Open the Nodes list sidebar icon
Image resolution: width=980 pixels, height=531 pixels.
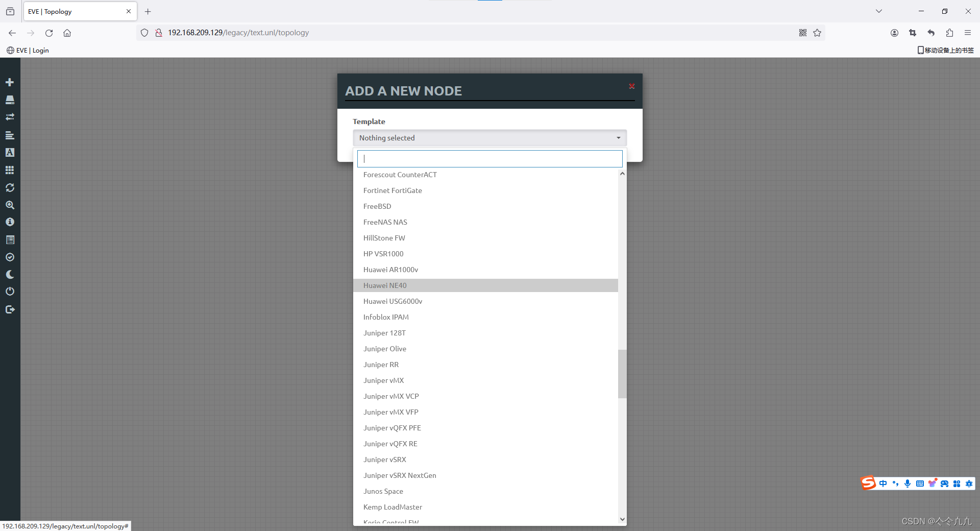point(10,100)
